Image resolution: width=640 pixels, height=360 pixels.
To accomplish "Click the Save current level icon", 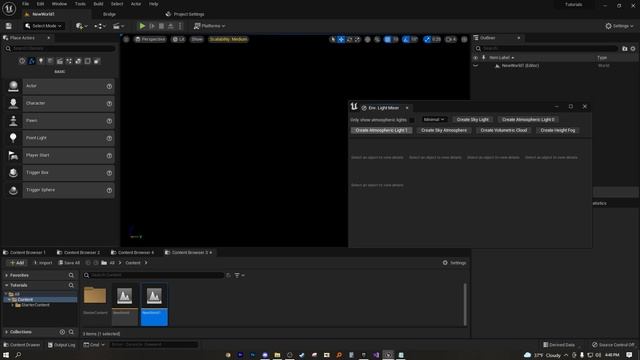I will (x=9, y=26).
